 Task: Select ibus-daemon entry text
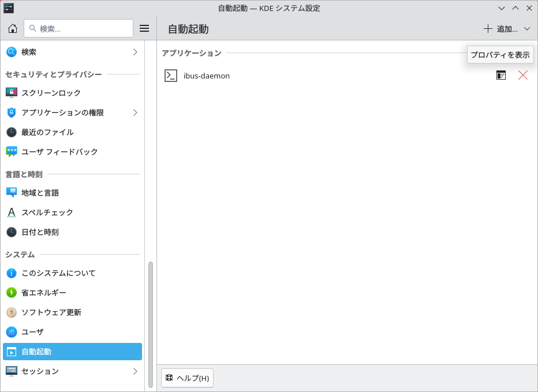(x=207, y=76)
